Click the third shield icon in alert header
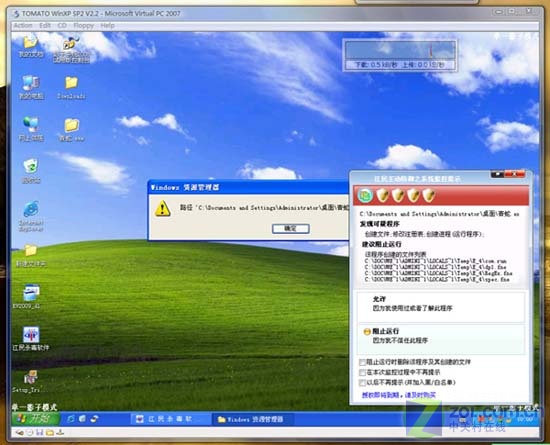Image resolution: width=550 pixels, height=445 pixels. pos(414,195)
